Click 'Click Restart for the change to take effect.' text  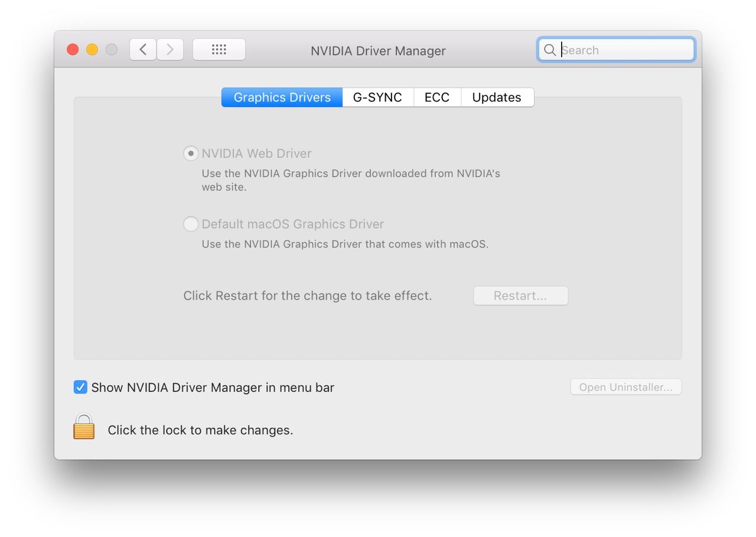tap(308, 296)
